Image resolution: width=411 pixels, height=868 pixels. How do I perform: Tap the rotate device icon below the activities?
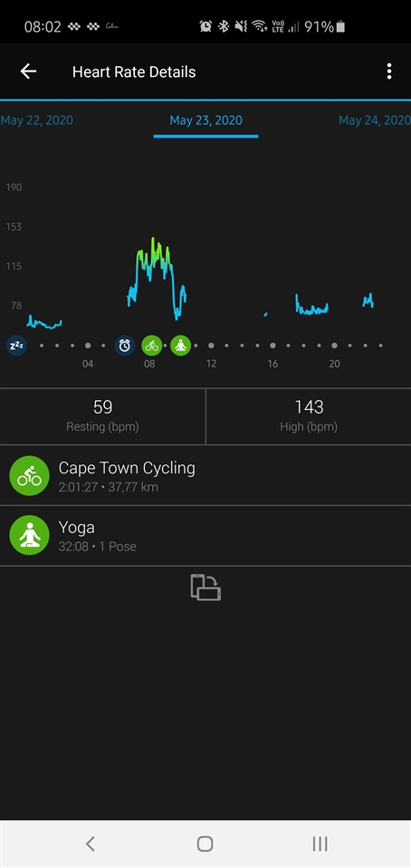tap(205, 587)
